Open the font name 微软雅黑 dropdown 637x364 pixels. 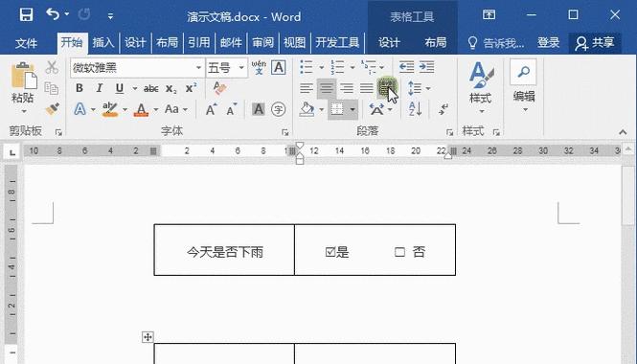[198, 67]
